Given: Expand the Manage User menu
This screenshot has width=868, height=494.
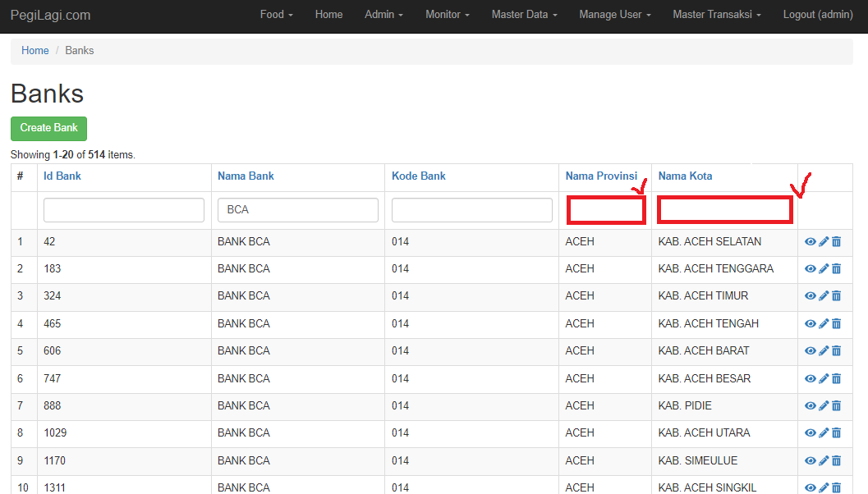Looking at the screenshot, I should tap(614, 15).
